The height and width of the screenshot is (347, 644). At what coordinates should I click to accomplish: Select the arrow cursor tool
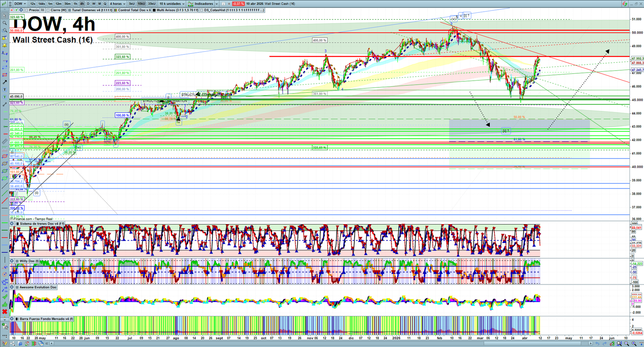coord(4,16)
